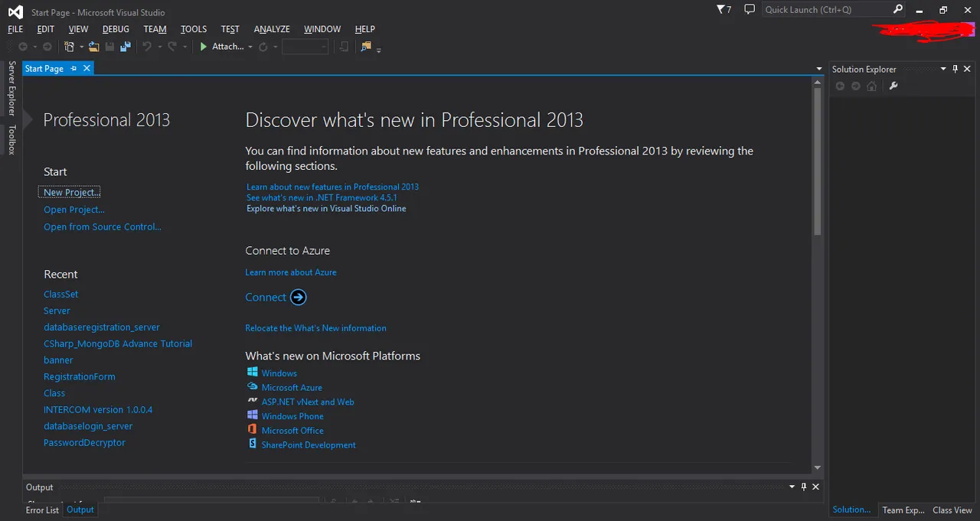
Task: Open the ANALYZE menu
Action: [272, 29]
